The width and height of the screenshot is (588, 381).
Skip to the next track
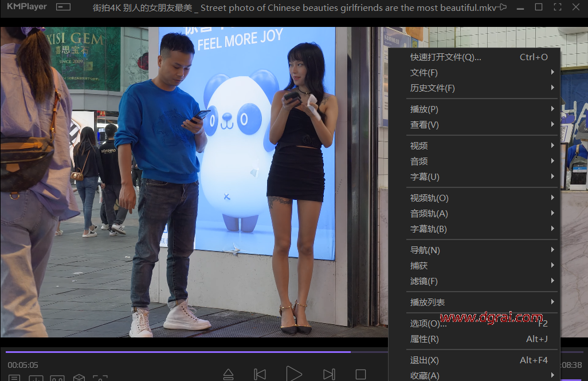click(329, 374)
